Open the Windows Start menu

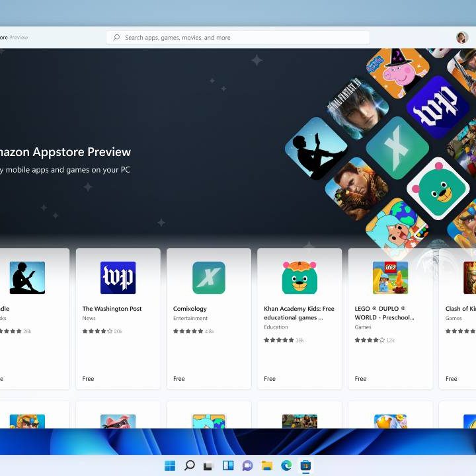coord(170,465)
